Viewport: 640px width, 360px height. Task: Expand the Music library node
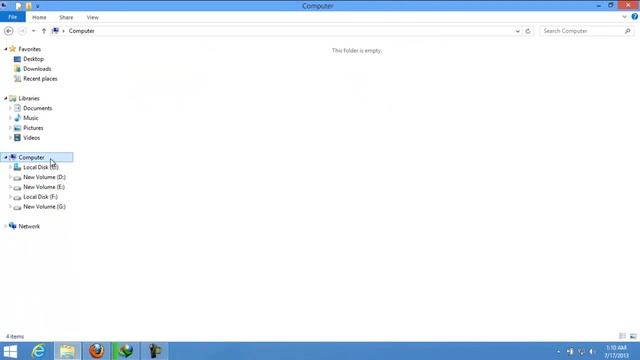click(10, 118)
